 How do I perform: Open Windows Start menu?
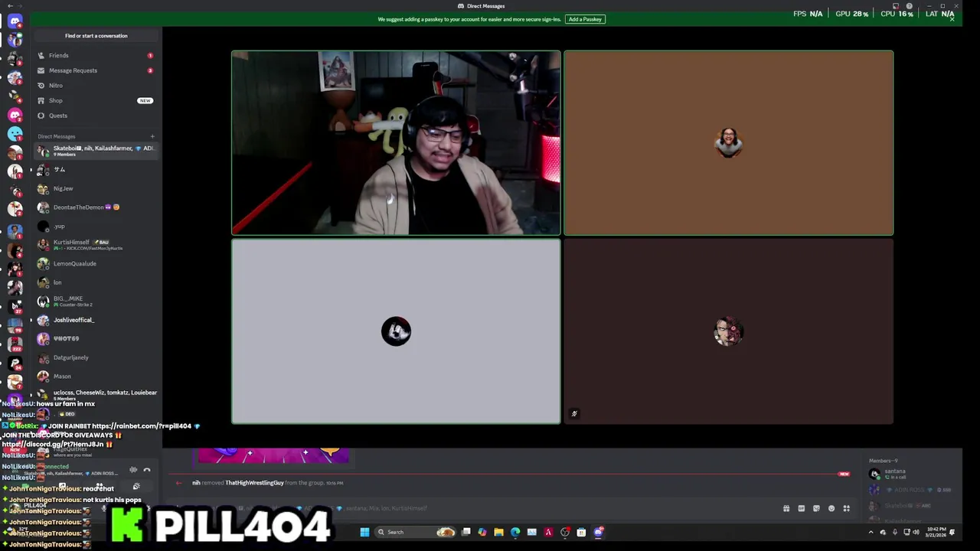(x=364, y=532)
